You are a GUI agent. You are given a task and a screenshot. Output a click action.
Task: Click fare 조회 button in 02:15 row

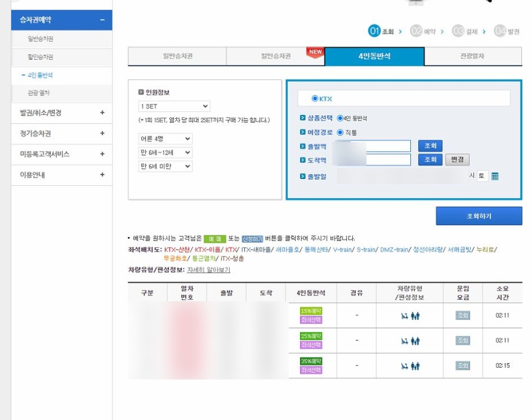pyautogui.click(x=463, y=365)
